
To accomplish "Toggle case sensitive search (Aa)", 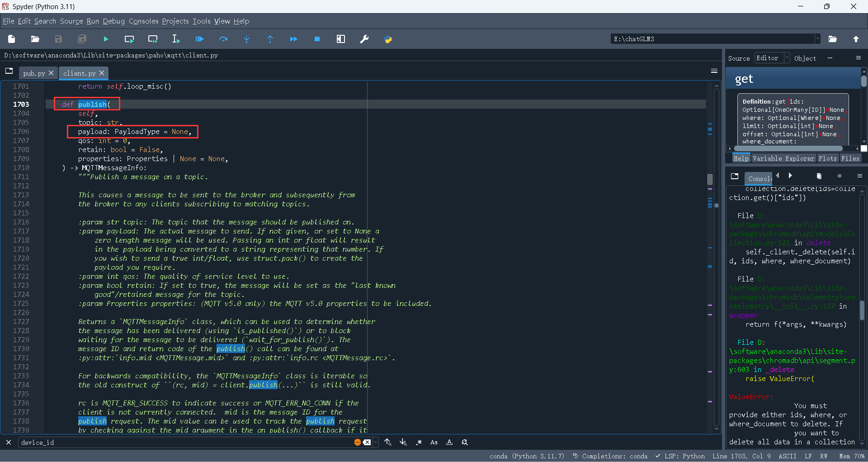I will (x=434, y=443).
